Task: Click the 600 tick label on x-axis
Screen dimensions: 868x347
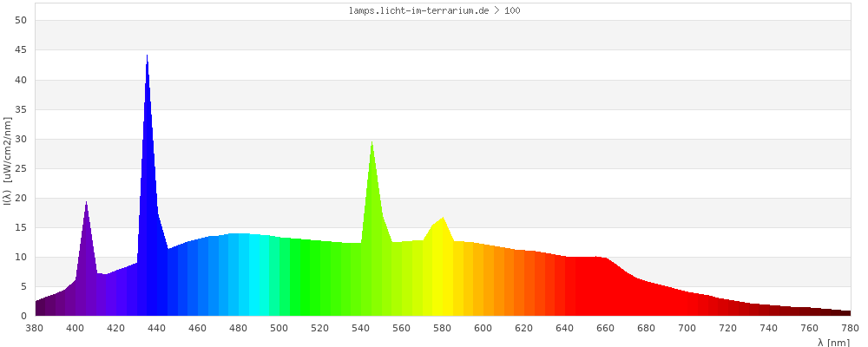Action: (x=483, y=328)
